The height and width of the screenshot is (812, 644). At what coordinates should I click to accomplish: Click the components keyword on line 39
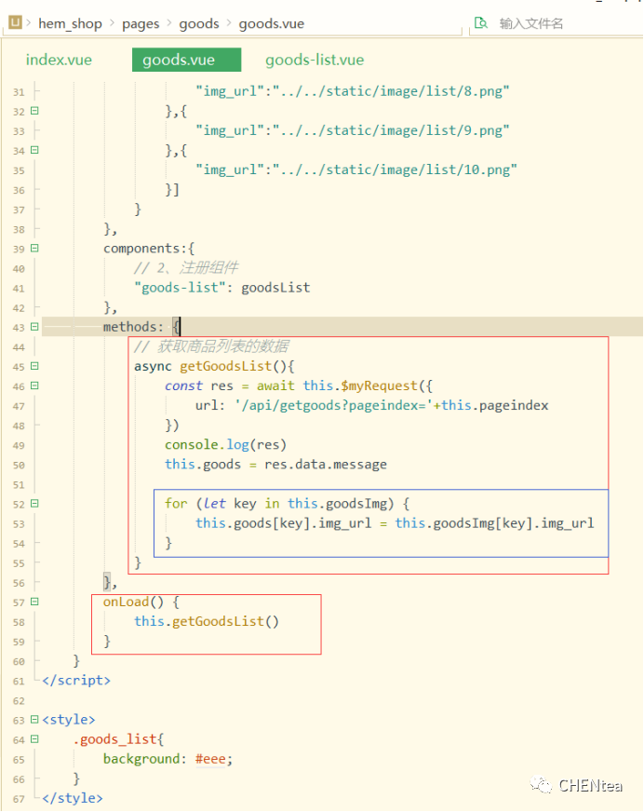(141, 249)
